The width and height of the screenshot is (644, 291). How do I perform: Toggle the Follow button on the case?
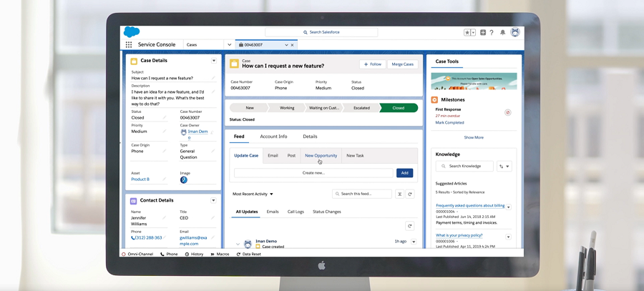coord(372,64)
